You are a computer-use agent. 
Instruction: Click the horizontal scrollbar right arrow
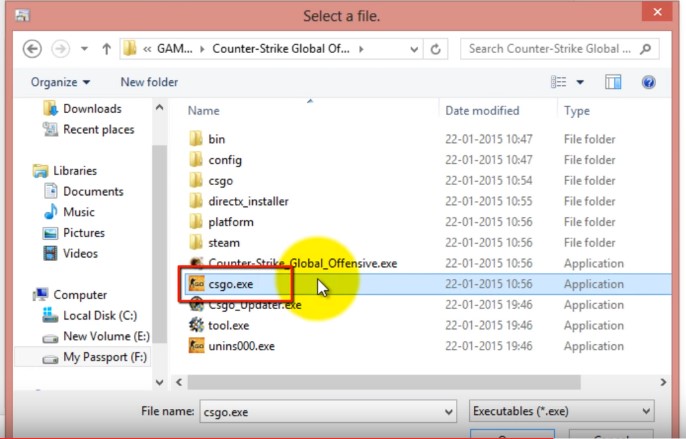663,382
